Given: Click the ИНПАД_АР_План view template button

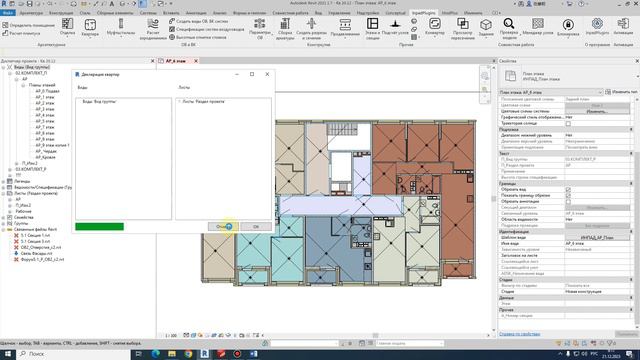Looking at the screenshot, I should [x=597, y=238].
